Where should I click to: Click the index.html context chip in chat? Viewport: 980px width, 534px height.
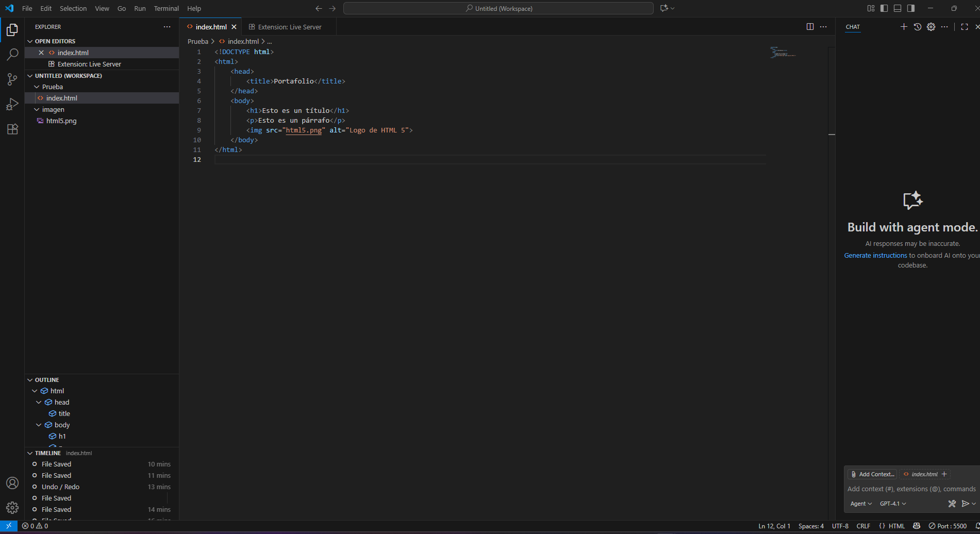tap(925, 474)
